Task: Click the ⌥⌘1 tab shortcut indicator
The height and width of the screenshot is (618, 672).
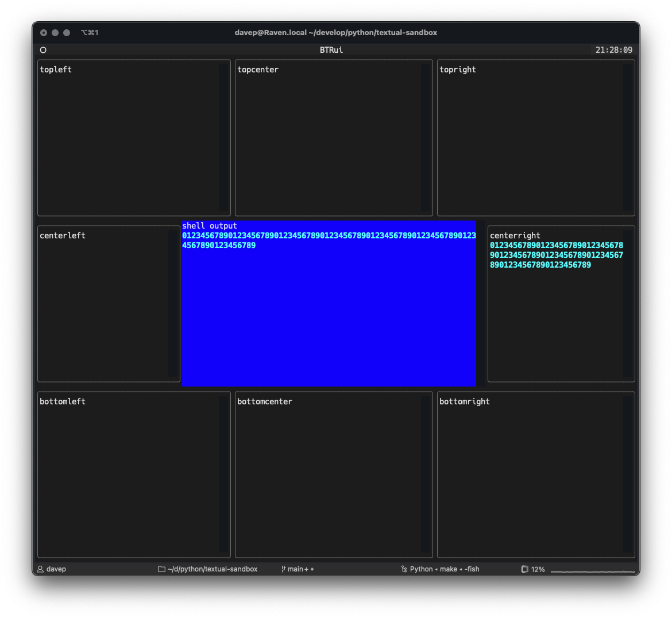Action: (x=90, y=33)
